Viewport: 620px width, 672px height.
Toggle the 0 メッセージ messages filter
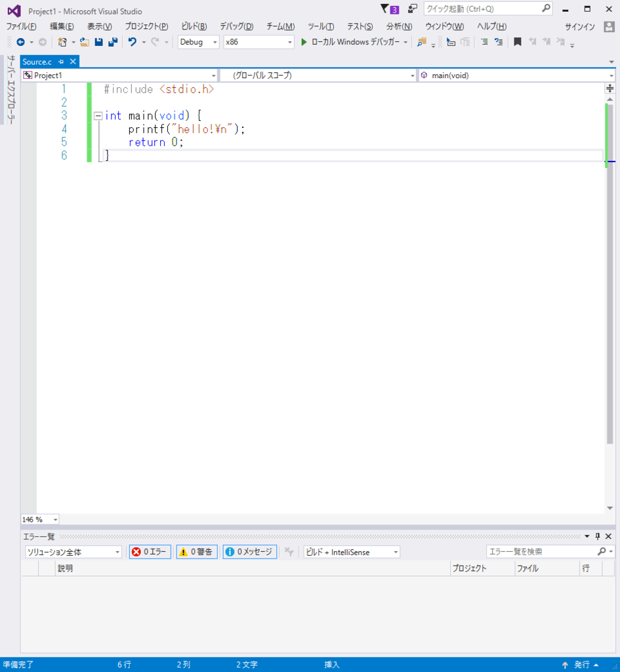(249, 551)
